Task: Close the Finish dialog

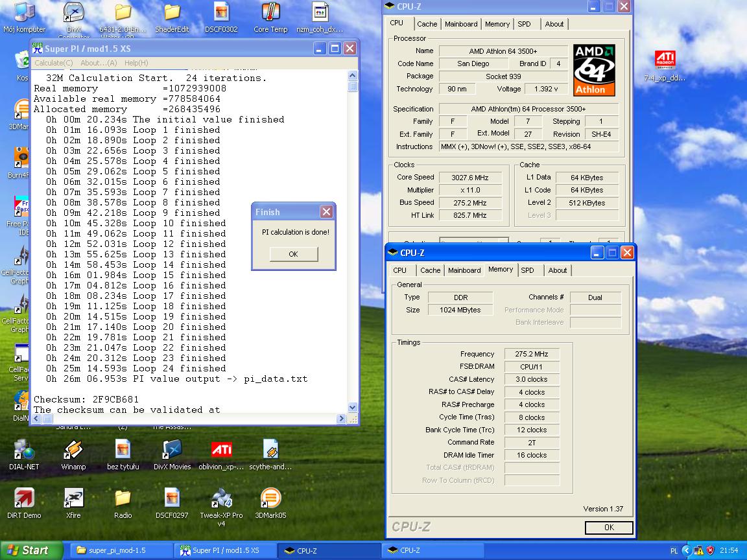Action: pyautogui.click(x=326, y=212)
